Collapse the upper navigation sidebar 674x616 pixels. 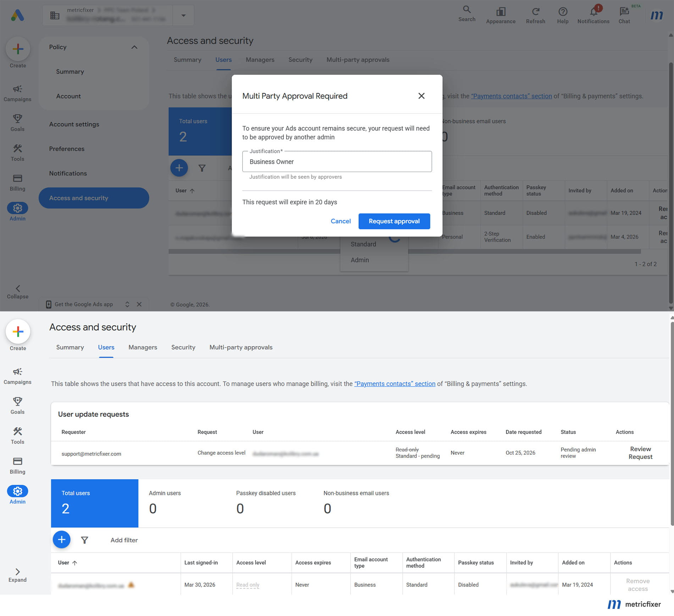coord(17,292)
